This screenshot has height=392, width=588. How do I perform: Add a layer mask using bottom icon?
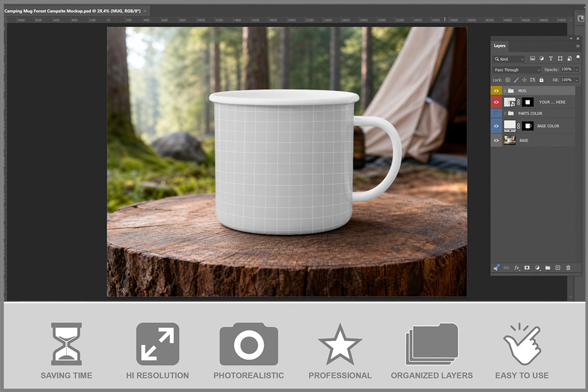point(527,268)
